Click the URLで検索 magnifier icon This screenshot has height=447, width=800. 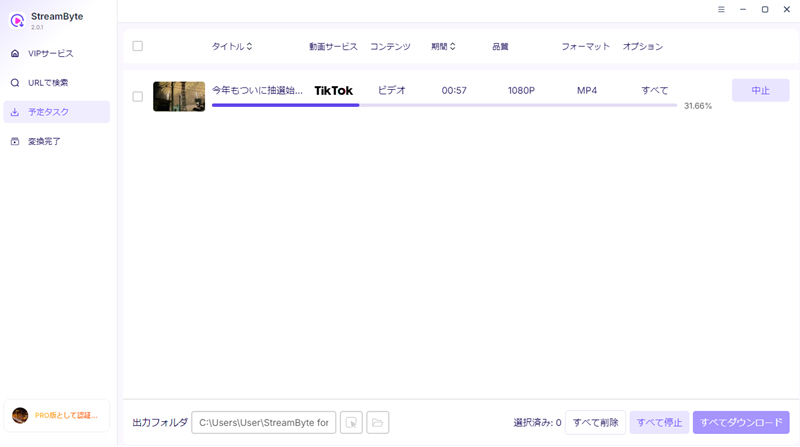(15, 83)
